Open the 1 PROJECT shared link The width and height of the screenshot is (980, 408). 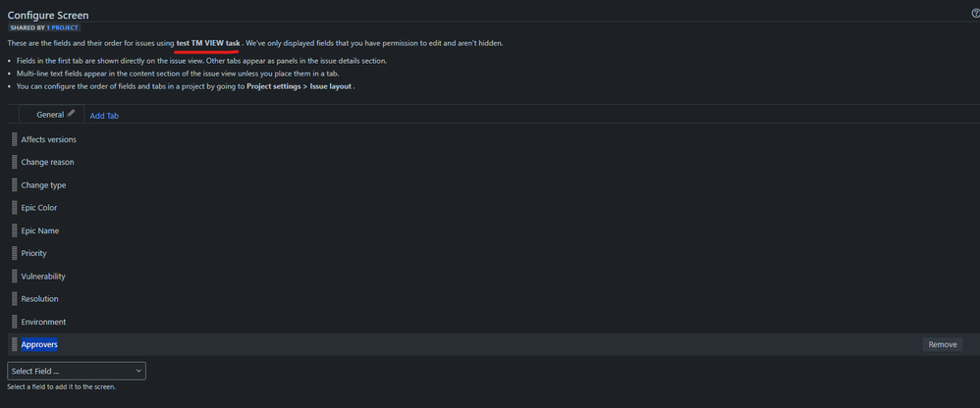click(x=63, y=28)
